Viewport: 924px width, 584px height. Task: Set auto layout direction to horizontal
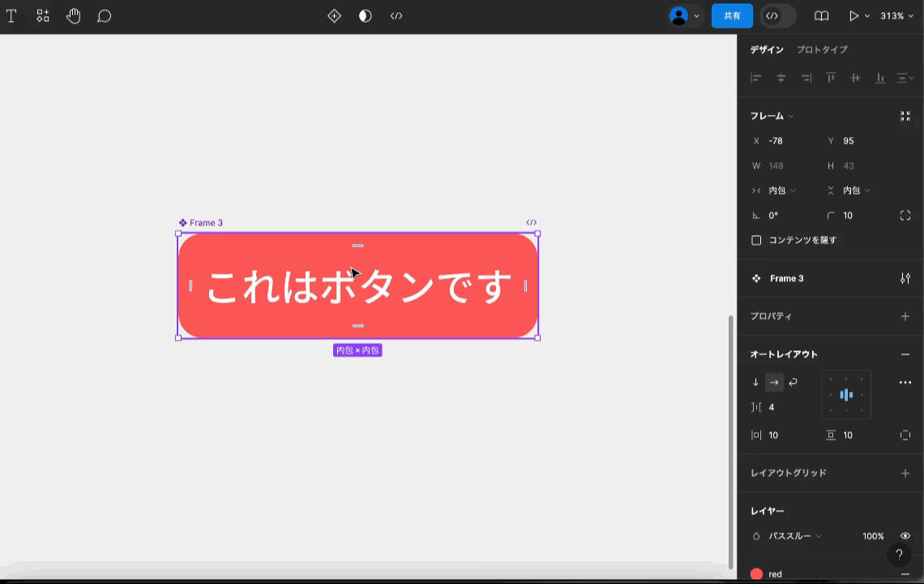[x=774, y=382]
